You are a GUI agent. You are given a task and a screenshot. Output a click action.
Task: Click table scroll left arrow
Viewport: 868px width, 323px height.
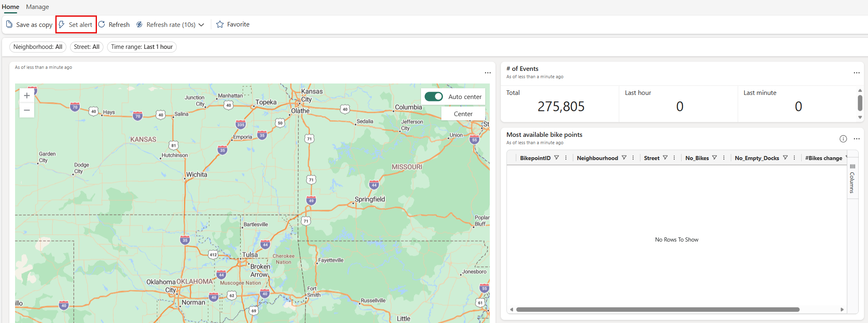(511, 310)
